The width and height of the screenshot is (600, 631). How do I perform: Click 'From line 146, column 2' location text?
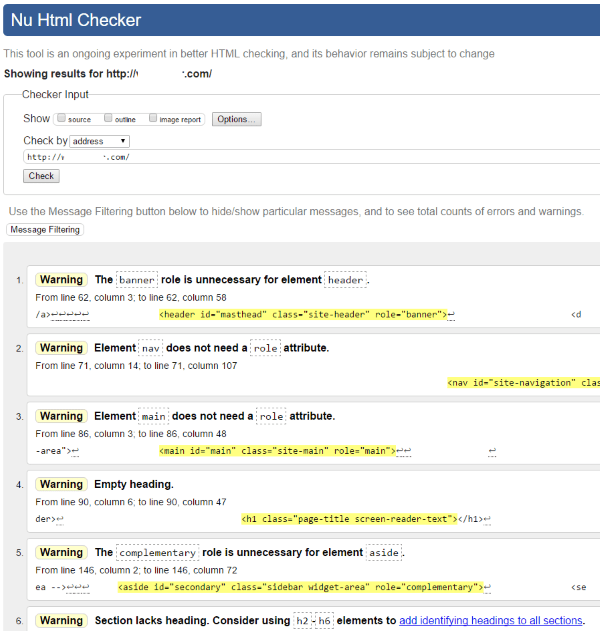[136, 570]
